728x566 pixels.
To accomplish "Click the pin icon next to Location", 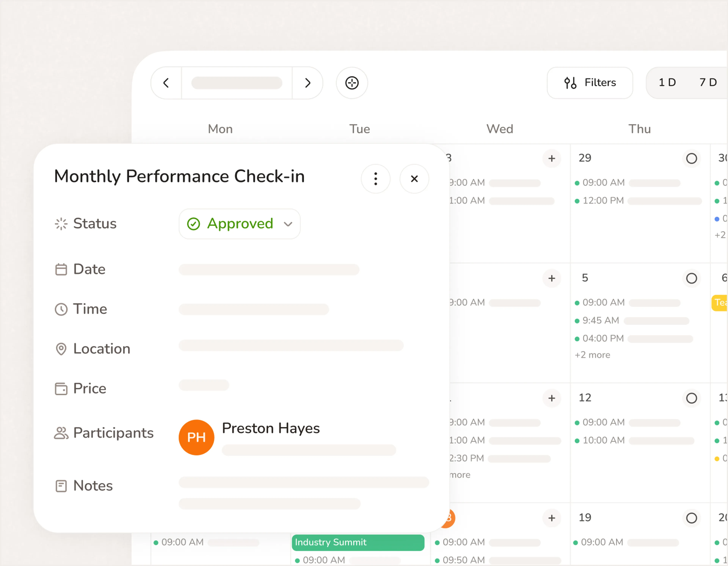I will pyautogui.click(x=61, y=349).
